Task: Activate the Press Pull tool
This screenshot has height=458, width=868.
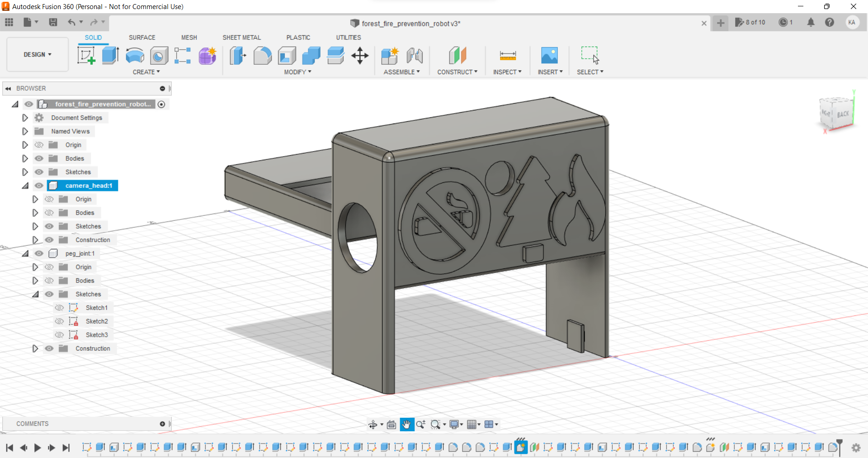Action: point(237,55)
